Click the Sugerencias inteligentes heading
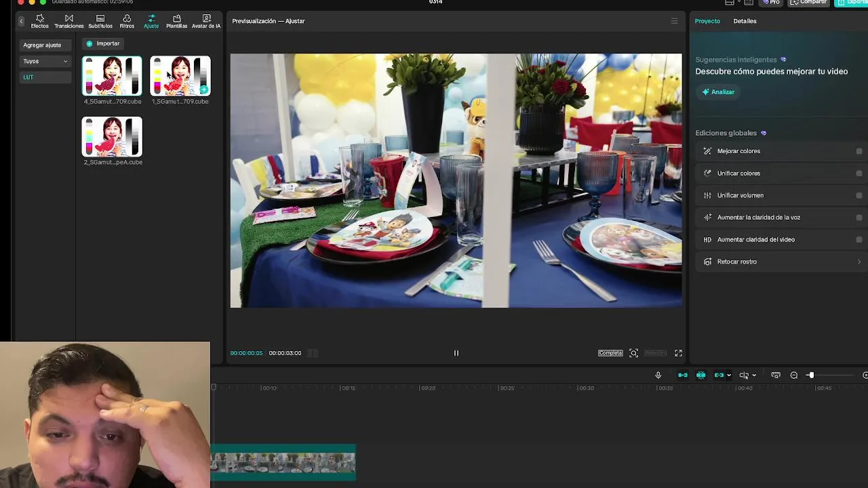Viewport: 868px width, 488px height. 736,60
